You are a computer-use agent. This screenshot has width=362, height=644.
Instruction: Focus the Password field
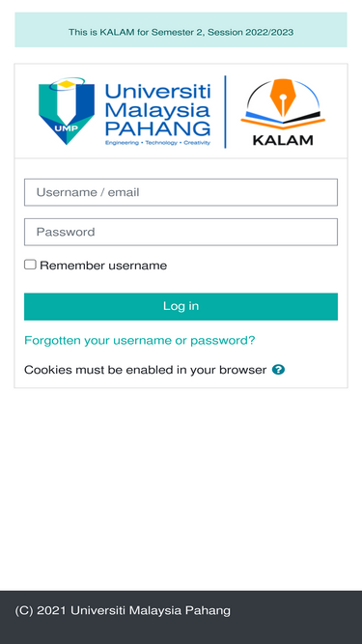pyautogui.click(x=181, y=232)
